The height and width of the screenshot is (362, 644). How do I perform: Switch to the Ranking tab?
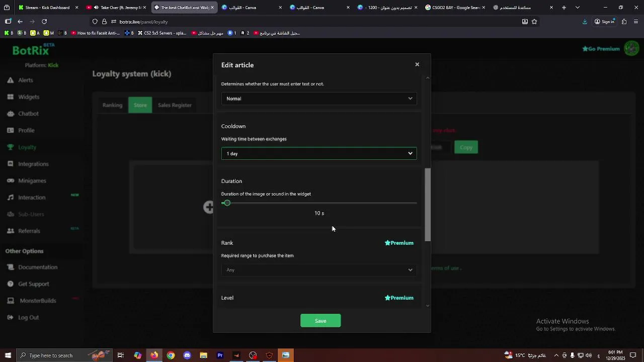click(112, 105)
